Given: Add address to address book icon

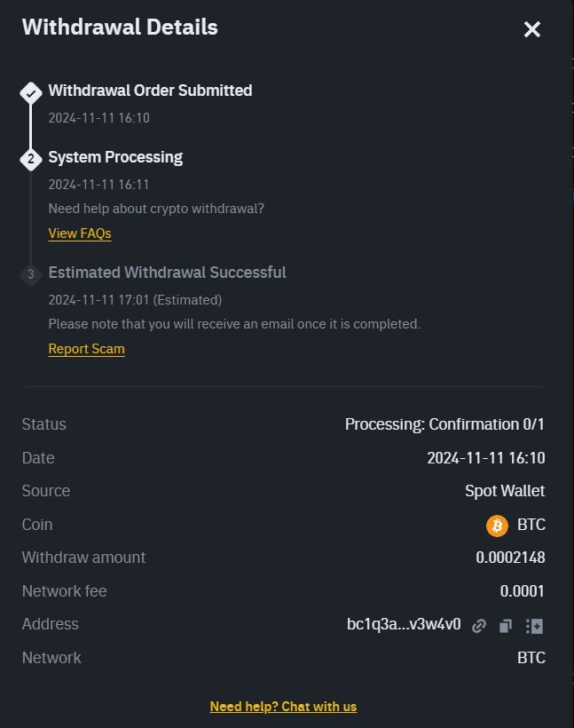Looking at the screenshot, I should (534, 626).
